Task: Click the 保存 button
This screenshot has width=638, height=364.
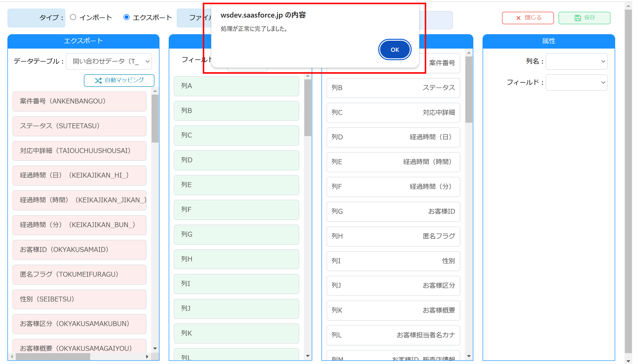Action: click(x=584, y=18)
